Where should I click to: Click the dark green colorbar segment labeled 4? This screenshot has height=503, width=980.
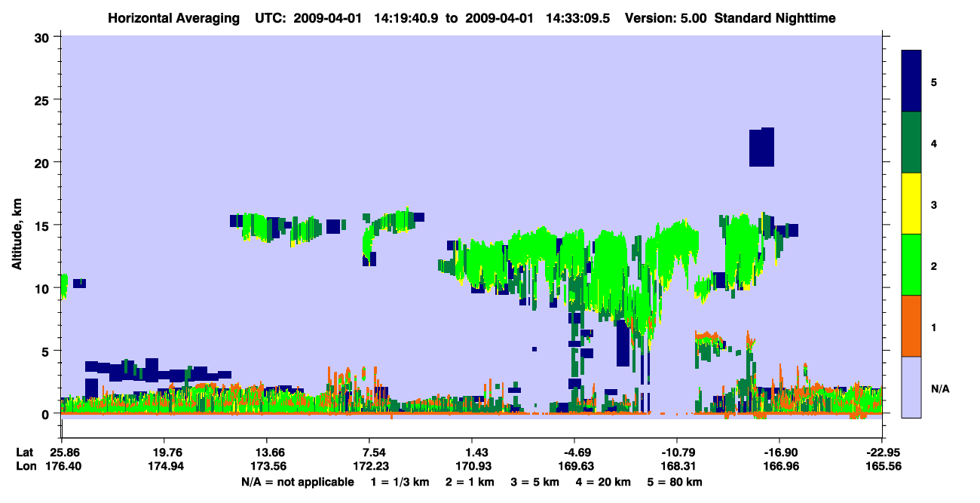(x=911, y=143)
